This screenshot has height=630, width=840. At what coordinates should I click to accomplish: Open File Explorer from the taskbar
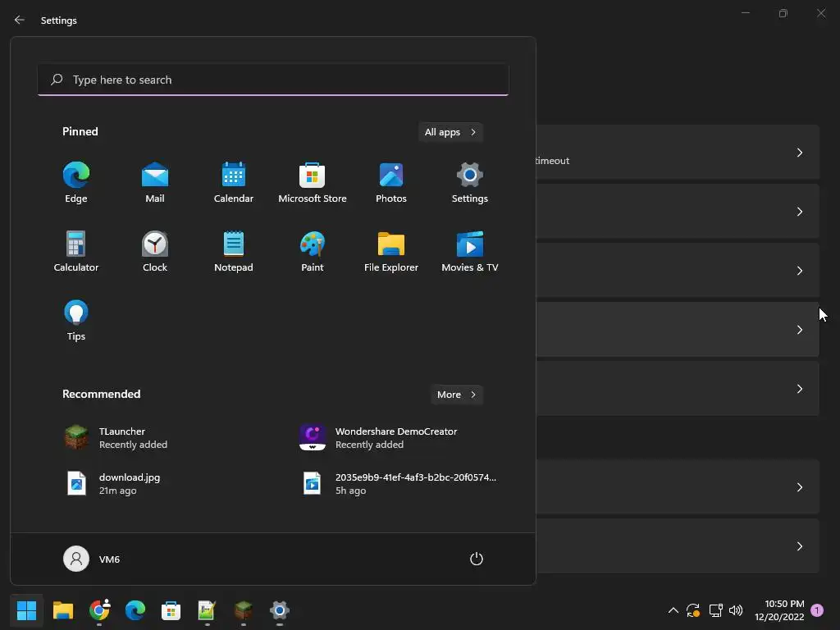point(62,610)
